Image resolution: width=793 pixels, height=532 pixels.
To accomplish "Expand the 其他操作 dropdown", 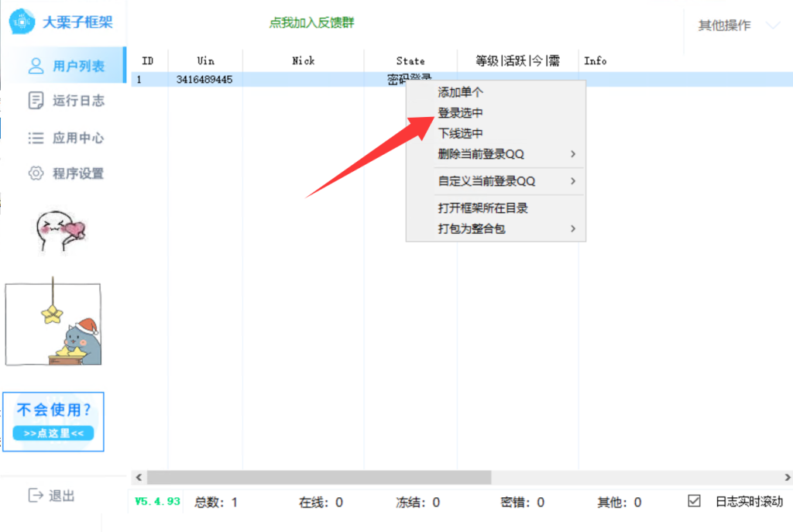I will coord(772,26).
